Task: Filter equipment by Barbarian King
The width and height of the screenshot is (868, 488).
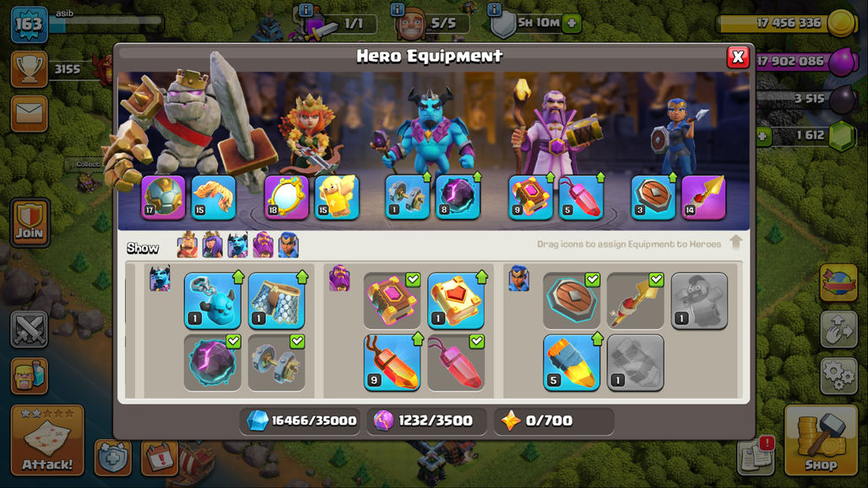Action: tap(187, 245)
